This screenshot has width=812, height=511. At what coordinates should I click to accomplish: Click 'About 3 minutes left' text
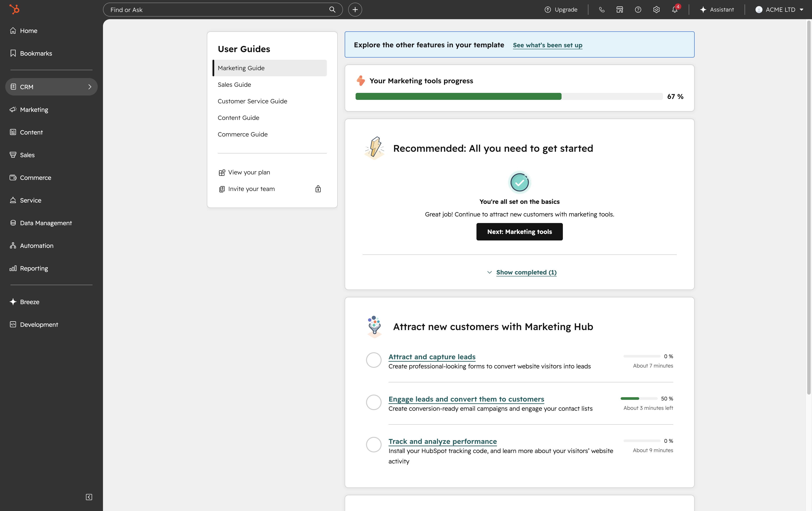coord(648,408)
